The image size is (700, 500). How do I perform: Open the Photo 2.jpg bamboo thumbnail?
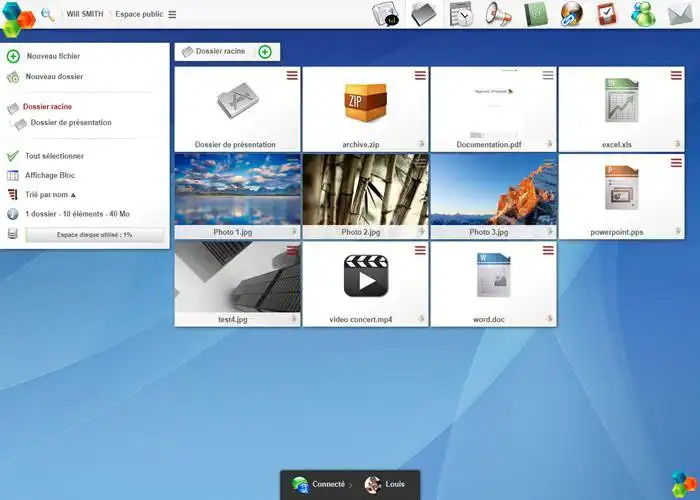tap(366, 189)
